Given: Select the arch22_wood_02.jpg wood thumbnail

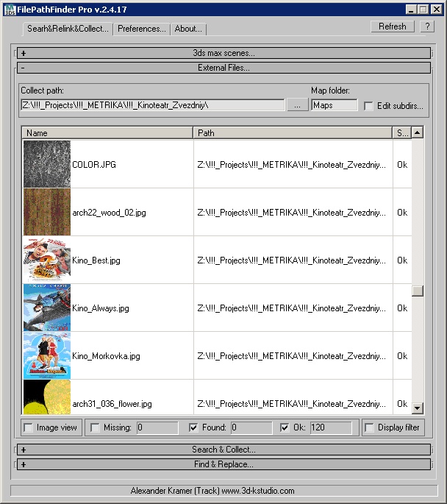Looking at the screenshot, I should click(x=47, y=212).
